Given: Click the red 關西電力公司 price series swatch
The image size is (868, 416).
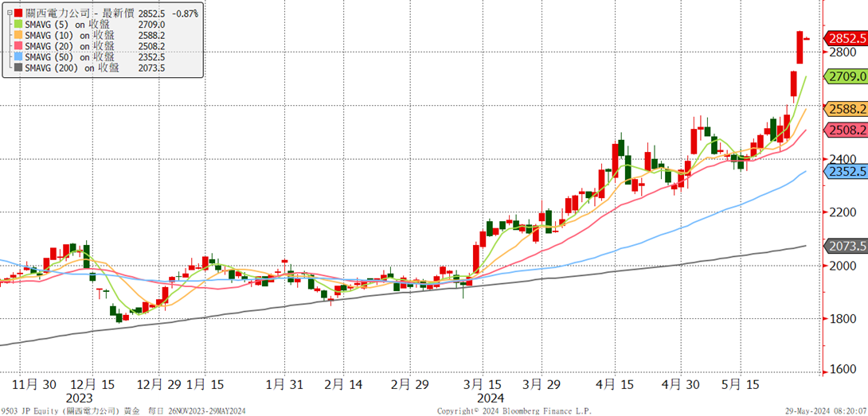Looking at the screenshot, I should click(19, 12).
